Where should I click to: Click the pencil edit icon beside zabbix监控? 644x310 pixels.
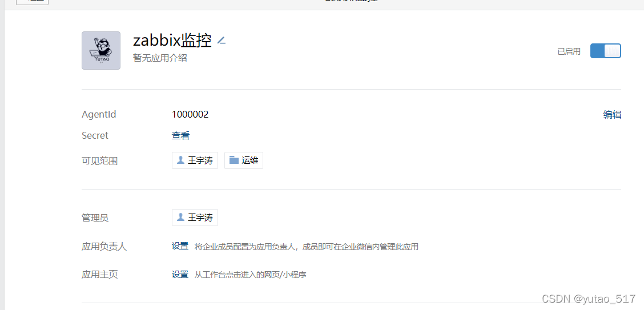click(x=222, y=41)
